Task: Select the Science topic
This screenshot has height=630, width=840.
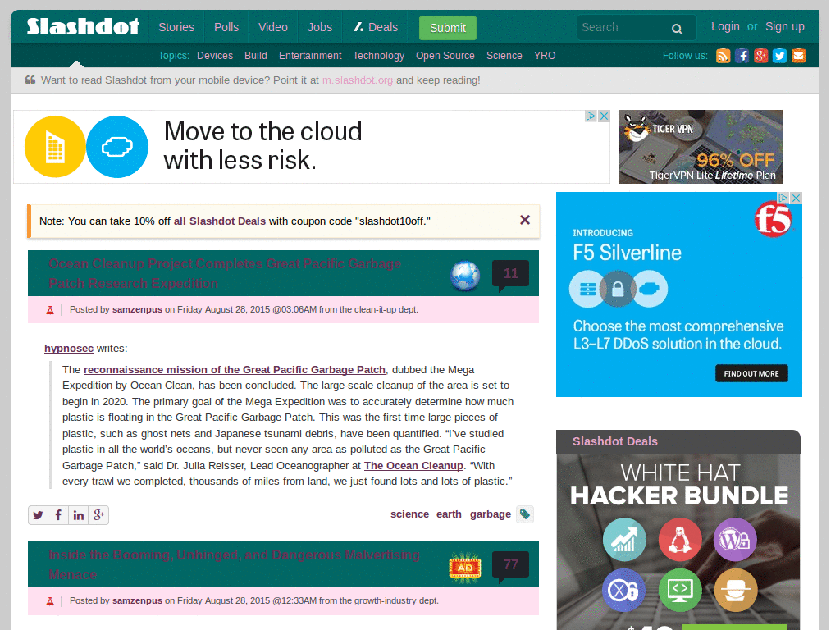Action: coord(504,56)
